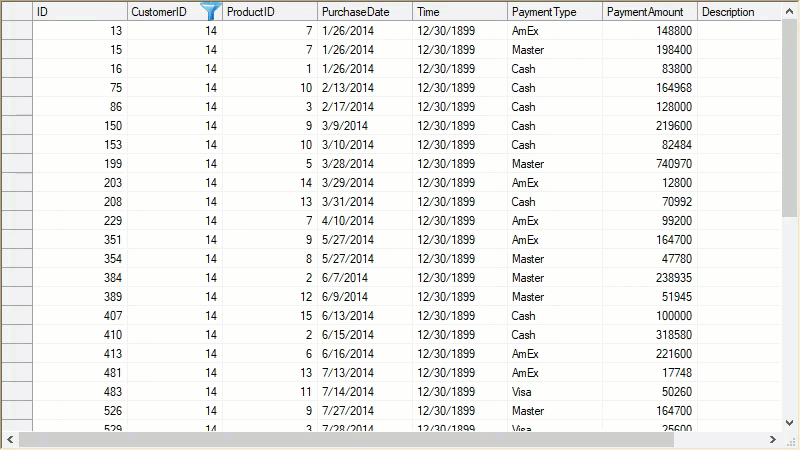Click PaymentAmount cell 238935
Viewport: 800px width, 450px height.
[649, 278]
